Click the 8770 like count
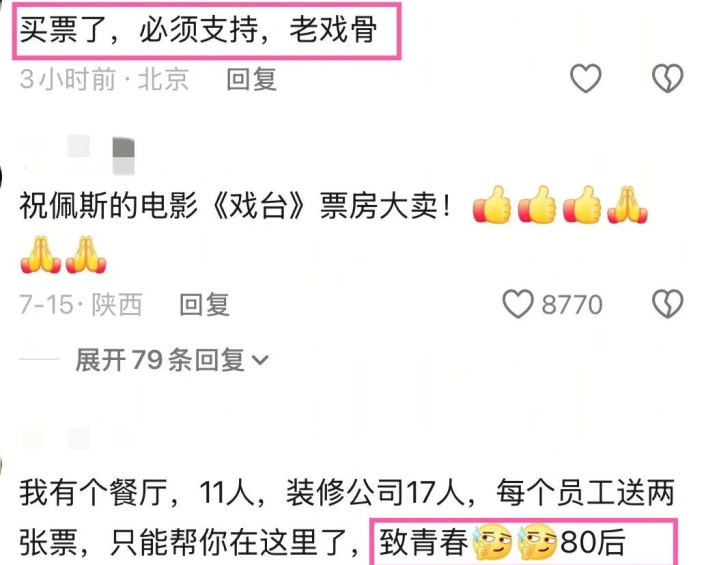Viewport: 719px width, 565px height. pos(572,305)
